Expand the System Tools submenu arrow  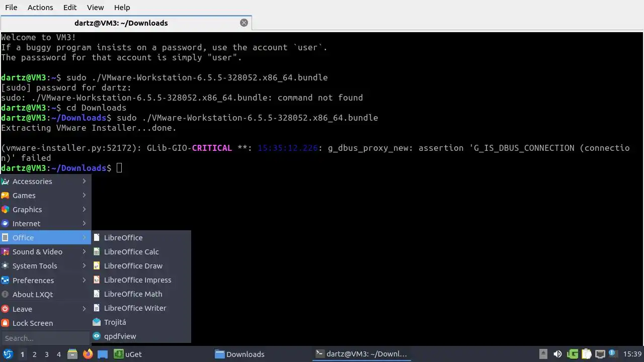coord(85,265)
